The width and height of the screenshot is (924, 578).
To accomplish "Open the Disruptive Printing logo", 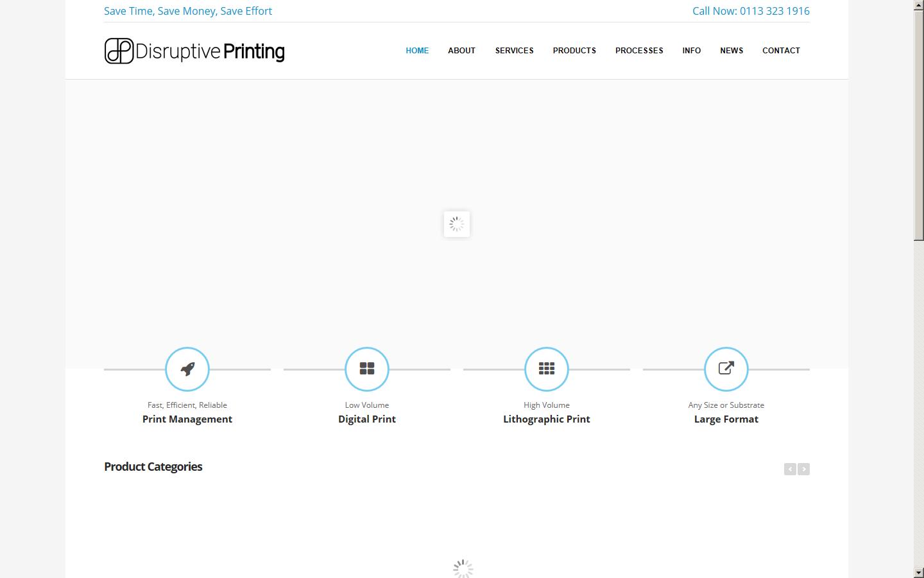I will pos(194,51).
